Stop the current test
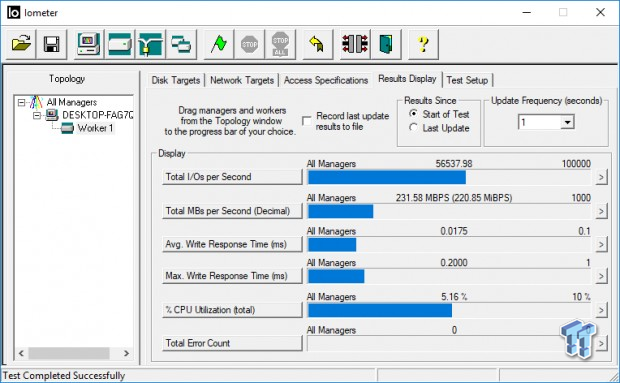Image resolution: width=620 pixels, height=383 pixels. 250,44
